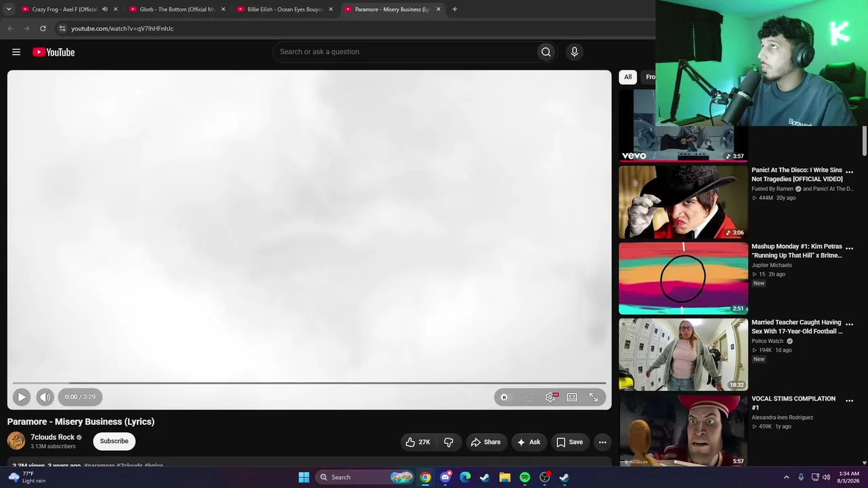Open the 7clouds Rock channel avatar
This screenshot has width=868, height=488.
[16, 441]
